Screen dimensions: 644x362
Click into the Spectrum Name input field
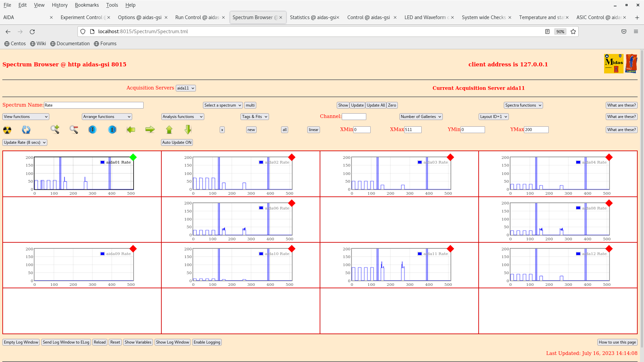click(x=94, y=105)
